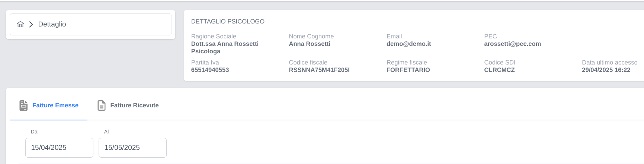Click the last access date 29/04/2025 16:22
The width and height of the screenshot is (644, 164).
click(x=606, y=70)
